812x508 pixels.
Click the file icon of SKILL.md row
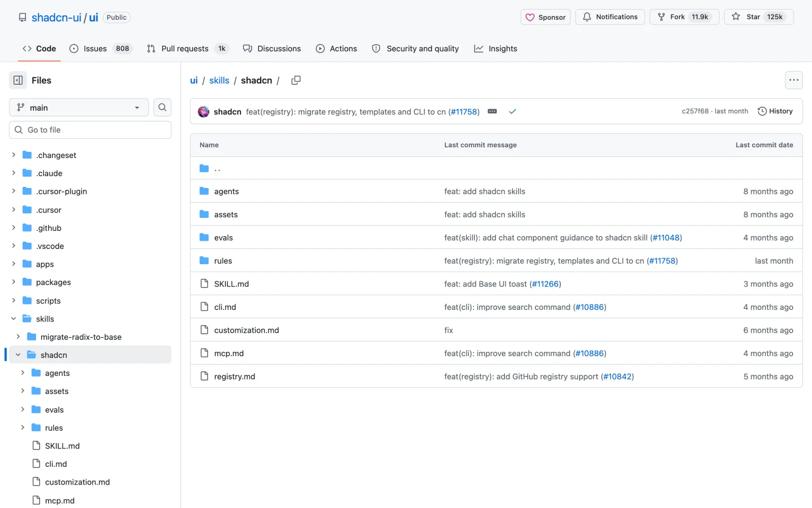(x=204, y=283)
